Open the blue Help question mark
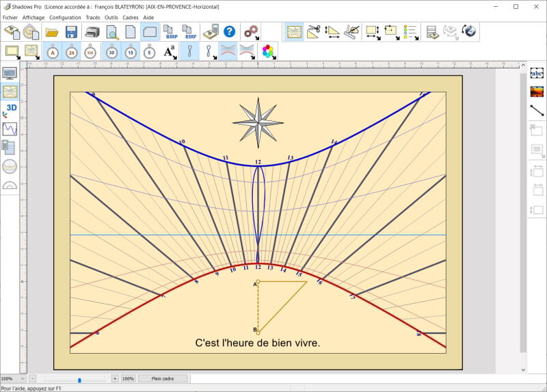The height and width of the screenshot is (392, 547). click(230, 31)
